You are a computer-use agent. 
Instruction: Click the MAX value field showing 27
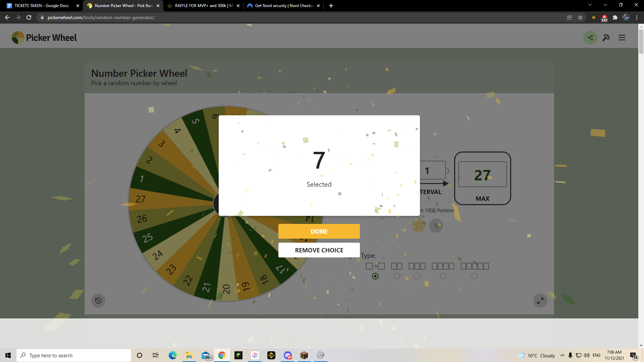pyautogui.click(x=482, y=175)
